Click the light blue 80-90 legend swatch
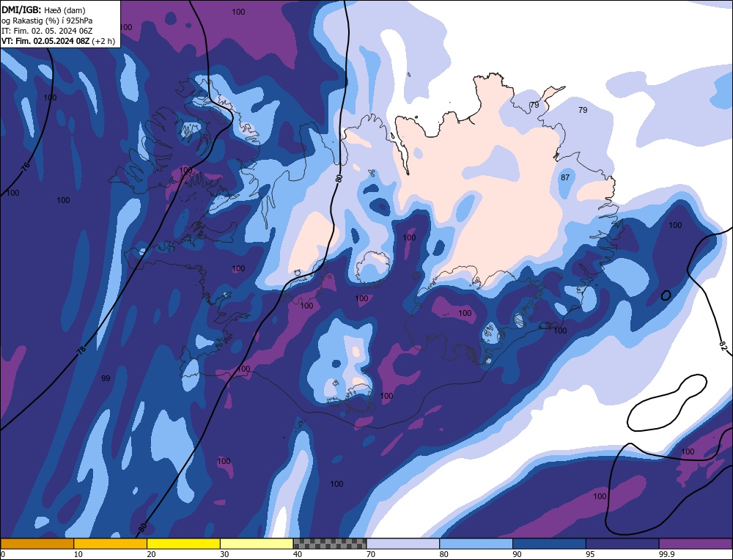This screenshot has width=733, height=560. 476,544
